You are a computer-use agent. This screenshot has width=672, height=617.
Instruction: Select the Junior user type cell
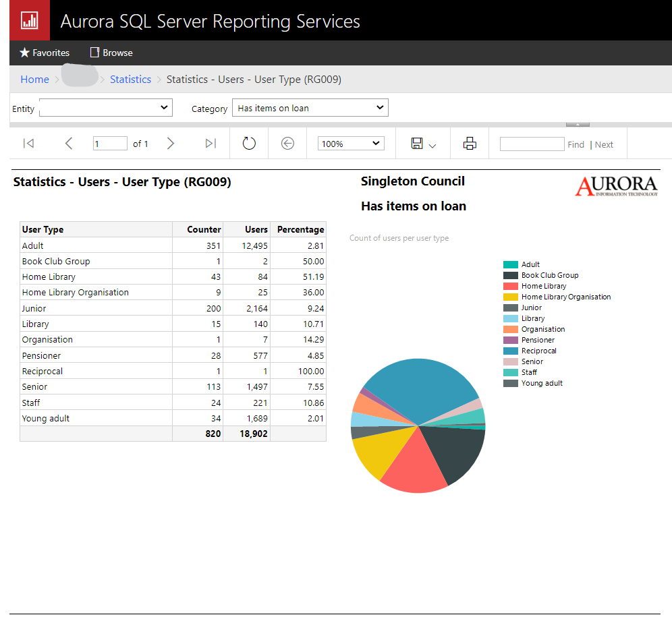point(96,308)
